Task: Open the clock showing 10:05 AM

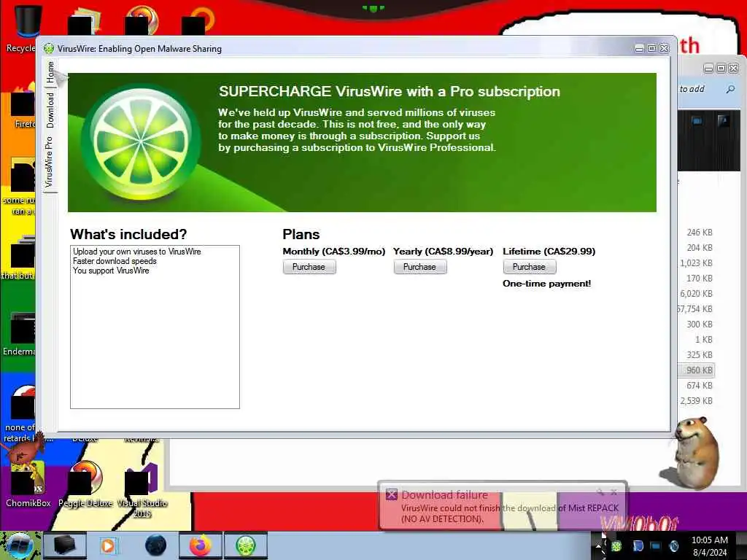Action: (710, 546)
